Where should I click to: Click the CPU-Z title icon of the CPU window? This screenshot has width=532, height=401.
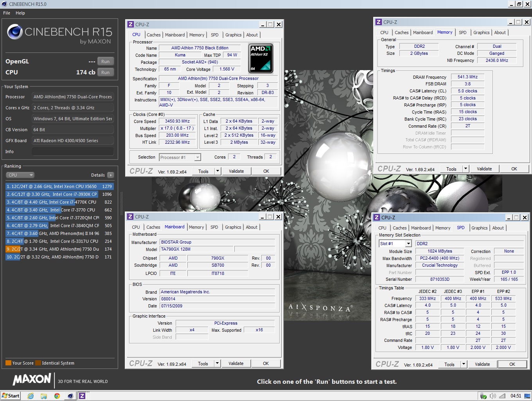pyautogui.click(x=131, y=24)
